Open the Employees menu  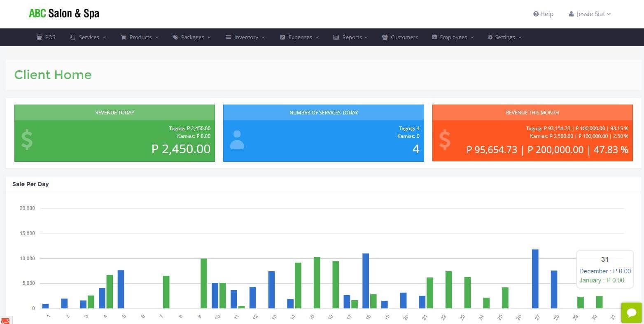click(x=453, y=37)
